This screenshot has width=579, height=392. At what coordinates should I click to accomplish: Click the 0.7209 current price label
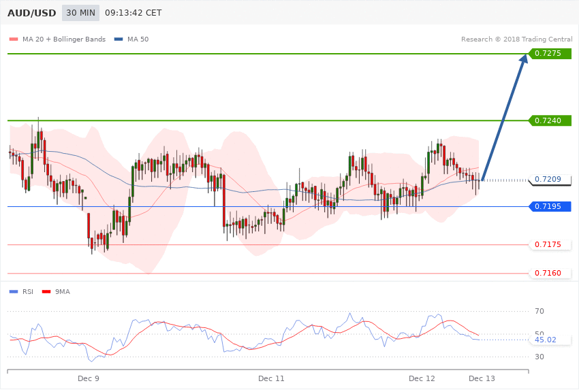550,180
